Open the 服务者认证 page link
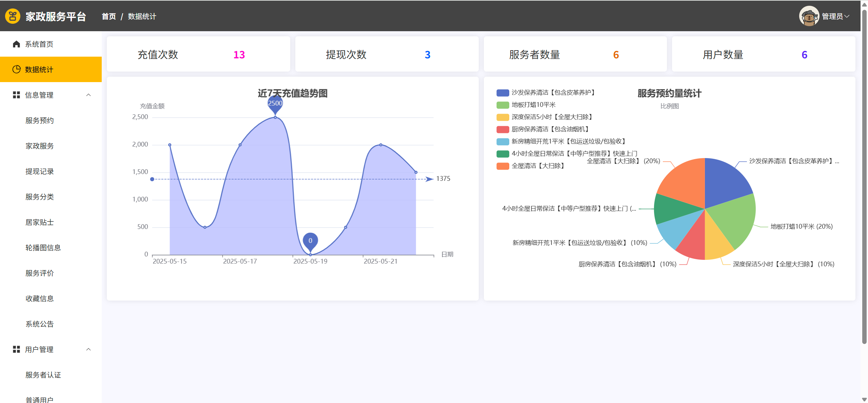The height and width of the screenshot is (403, 868). pos(43,375)
